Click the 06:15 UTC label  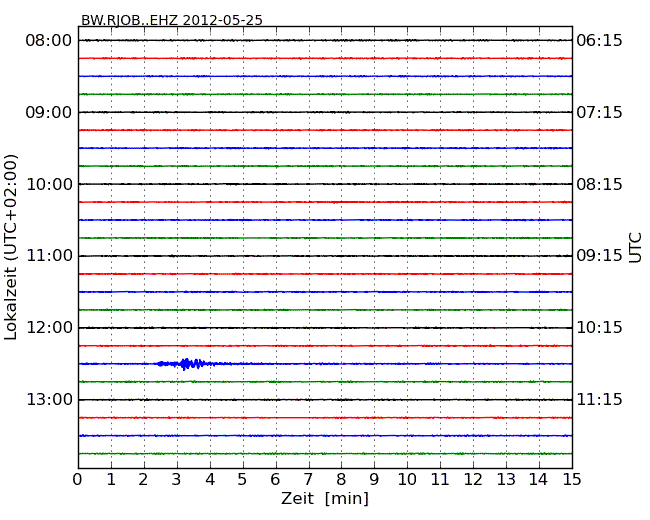[x=599, y=41]
